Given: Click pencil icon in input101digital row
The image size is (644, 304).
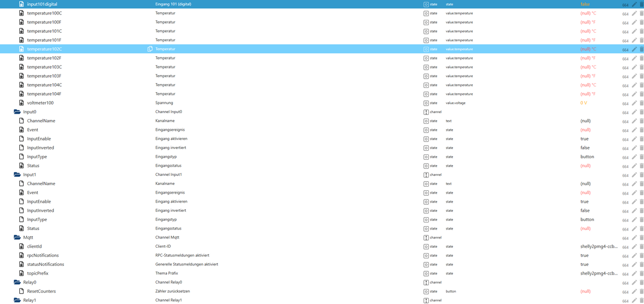Looking at the screenshot, I should (x=634, y=4).
